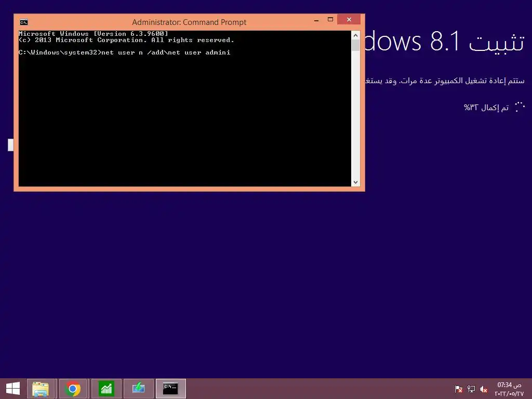Open the clock showing 07:34
Image resolution: width=532 pixels, height=399 pixels.
click(x=509, y=385)
